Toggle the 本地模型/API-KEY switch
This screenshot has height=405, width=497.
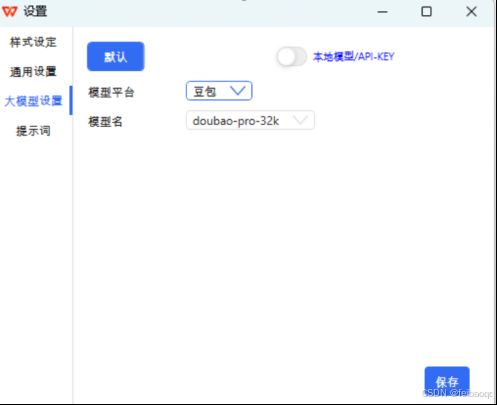tap(291, 57)
